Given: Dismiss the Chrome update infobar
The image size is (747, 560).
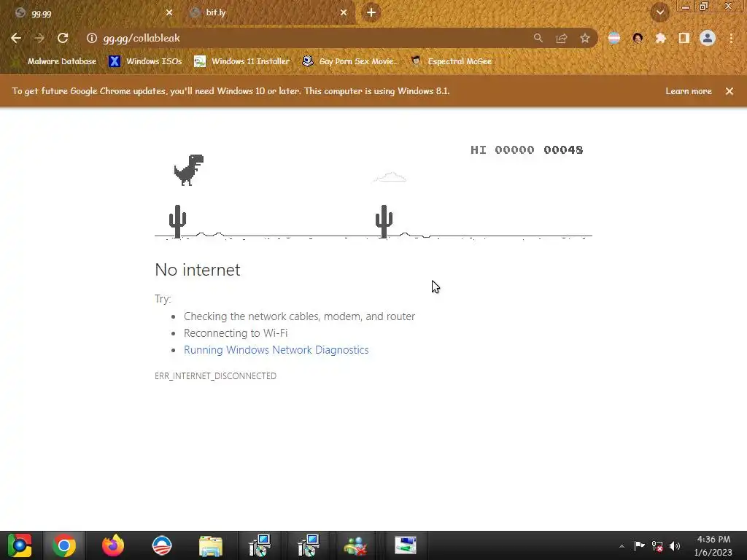Looking at the screenshot, I should (x=729, y=91).
